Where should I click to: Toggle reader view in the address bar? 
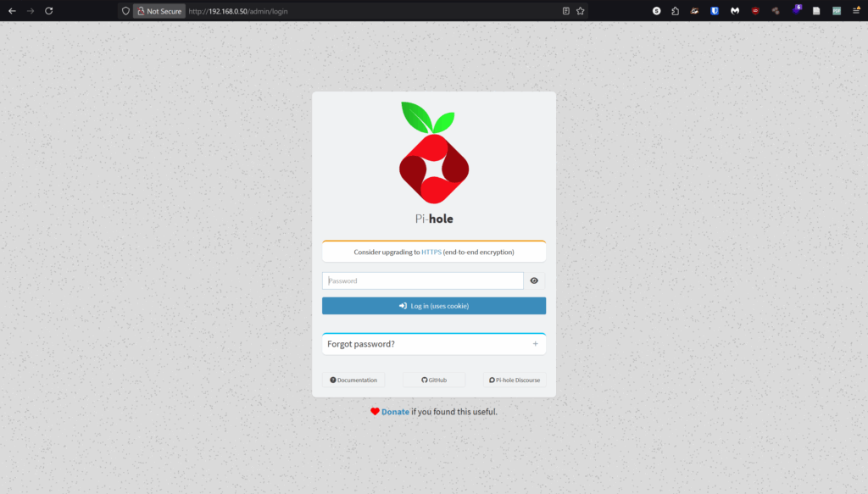pyautogui.click(x=566, y=11)
